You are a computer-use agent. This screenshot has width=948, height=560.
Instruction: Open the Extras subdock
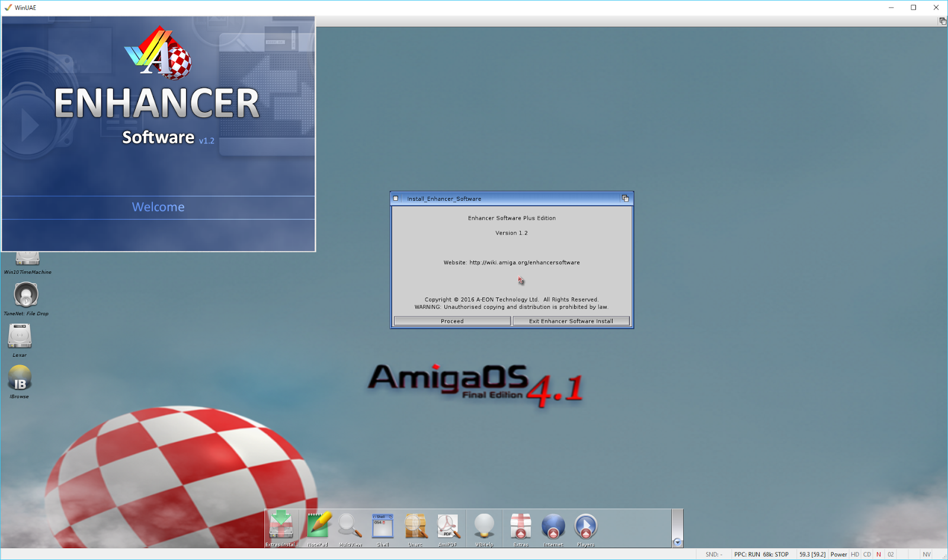coord(521,527)
